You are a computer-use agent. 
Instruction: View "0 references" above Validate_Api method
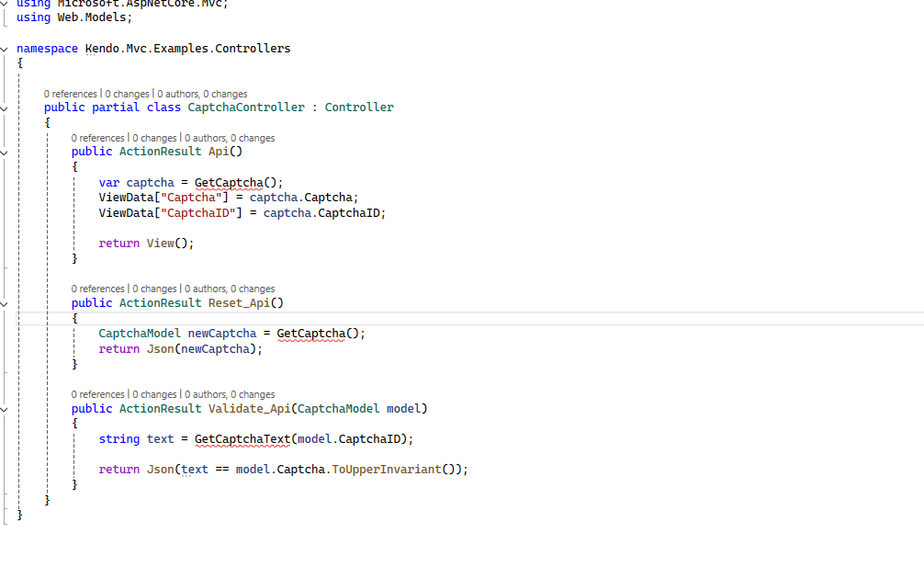point(97,394)
